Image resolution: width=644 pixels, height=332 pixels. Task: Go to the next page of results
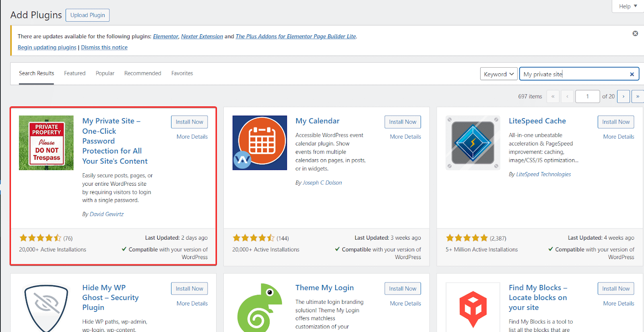click(623, 96)
